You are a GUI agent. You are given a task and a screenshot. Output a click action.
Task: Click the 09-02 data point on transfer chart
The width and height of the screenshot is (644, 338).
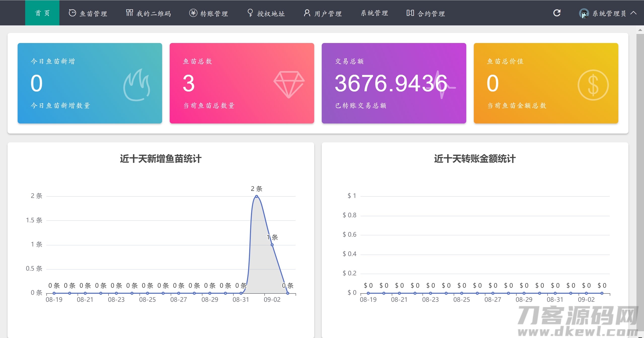coord(586,293)
